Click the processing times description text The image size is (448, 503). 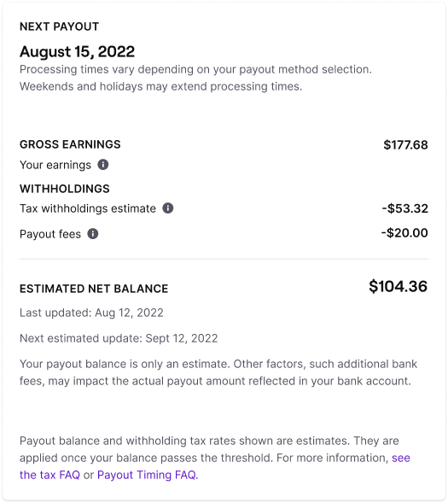(195, 78)
